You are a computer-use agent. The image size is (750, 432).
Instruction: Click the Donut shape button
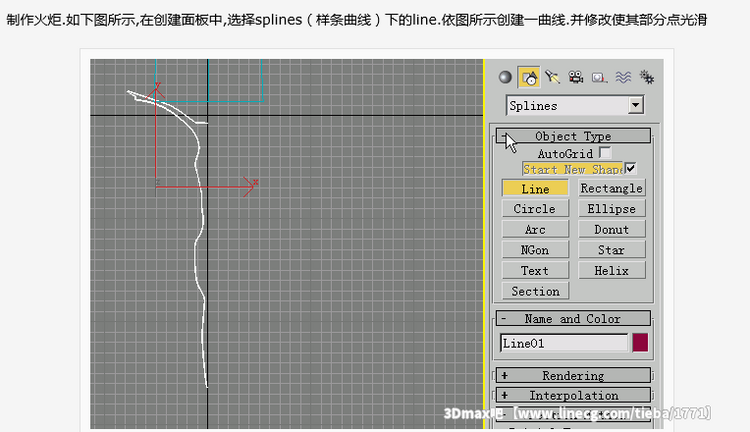(x=611, y=229)
